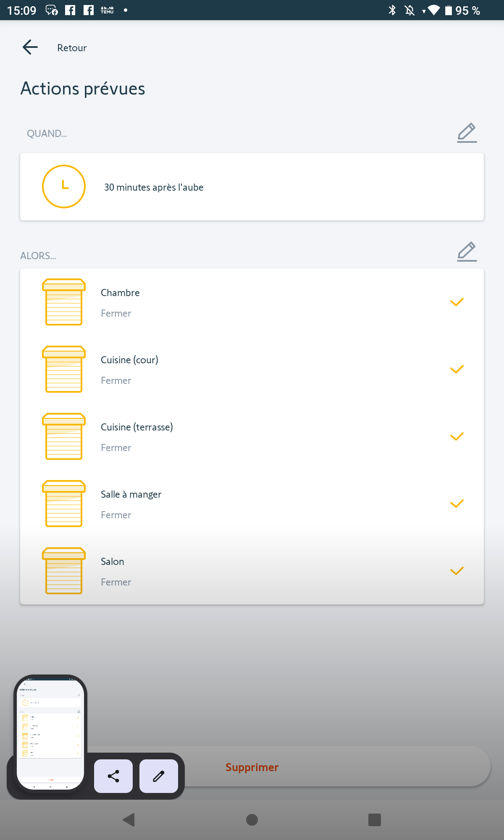This screenshot has height=840, width=504.
Task: Tap the back arrow icon
Action: [30, 47]
